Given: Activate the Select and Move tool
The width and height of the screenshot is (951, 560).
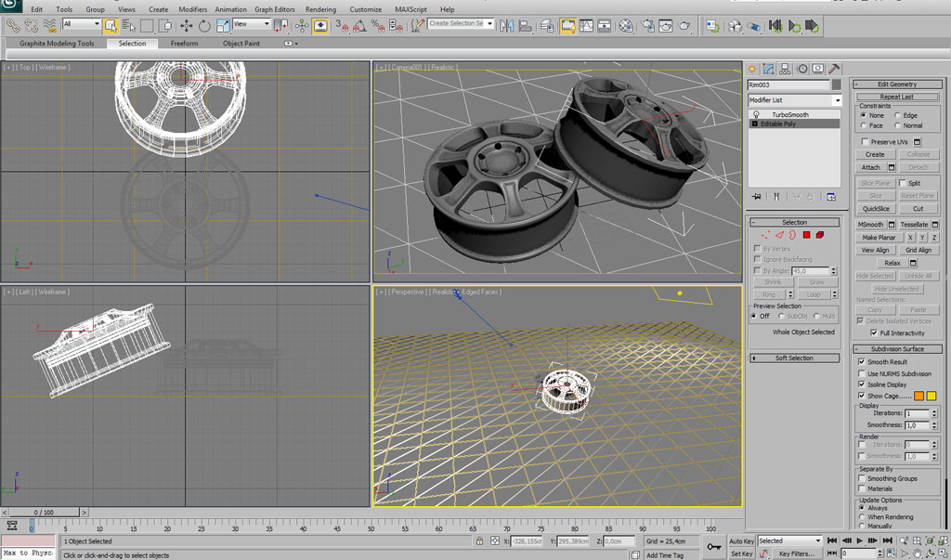Looking at the screenshot, I should coord(186,25).
